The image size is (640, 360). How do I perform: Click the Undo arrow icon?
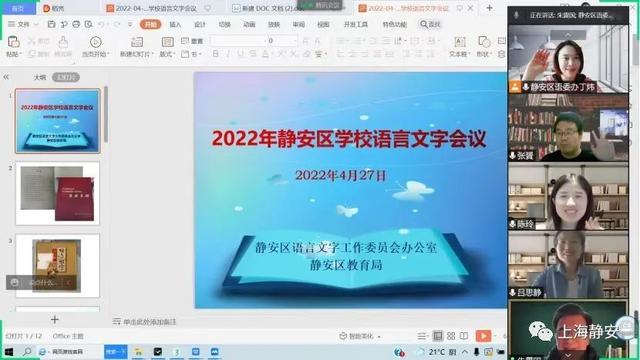101,24
